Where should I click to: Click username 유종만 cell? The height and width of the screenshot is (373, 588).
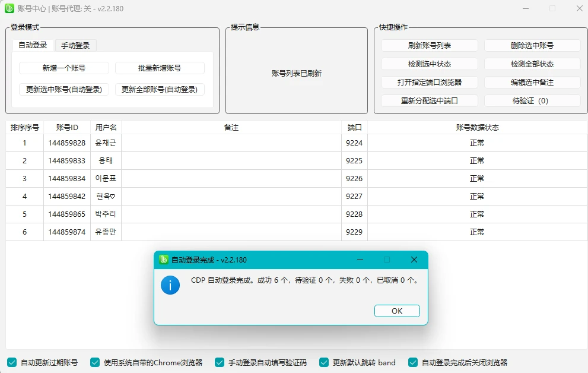tap(106, 232)
